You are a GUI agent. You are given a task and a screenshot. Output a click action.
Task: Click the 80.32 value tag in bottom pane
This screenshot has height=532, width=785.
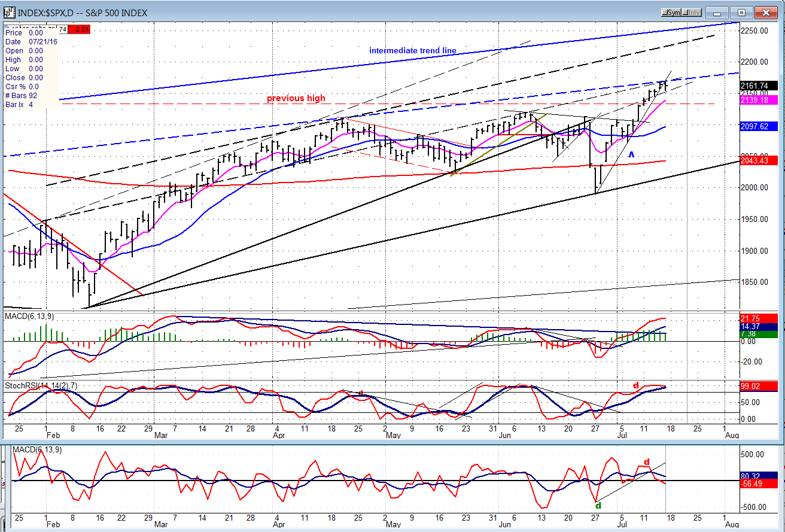[x=759, y=476]
